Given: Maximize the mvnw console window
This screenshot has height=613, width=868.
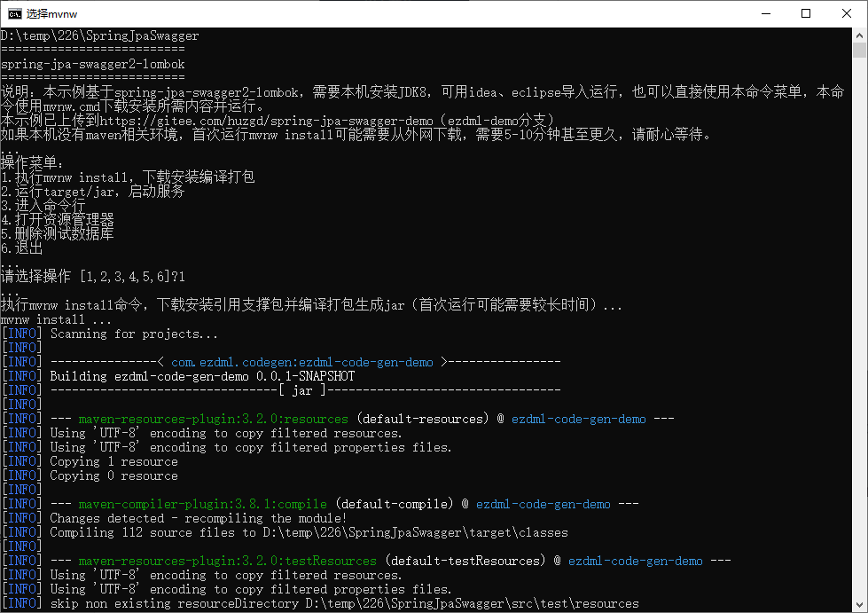Looking at the screenshot, I should tap(806, 13).
